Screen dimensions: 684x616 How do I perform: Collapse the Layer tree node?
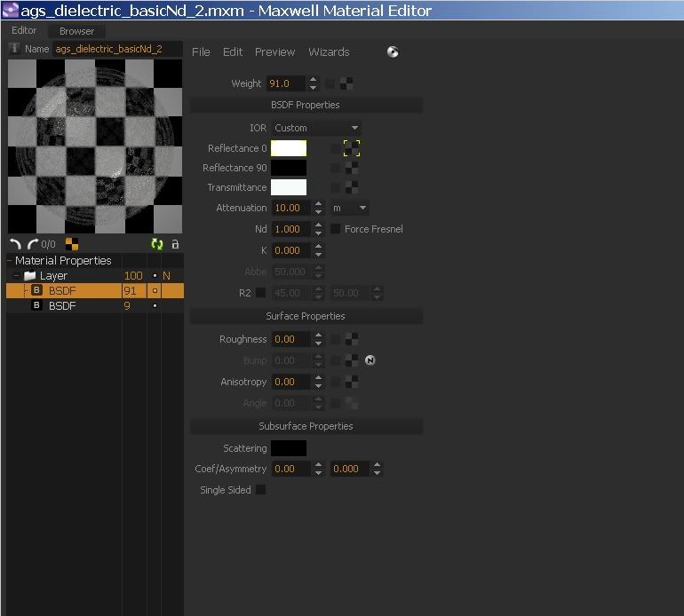pyautogui.click(x=16, y=276)
